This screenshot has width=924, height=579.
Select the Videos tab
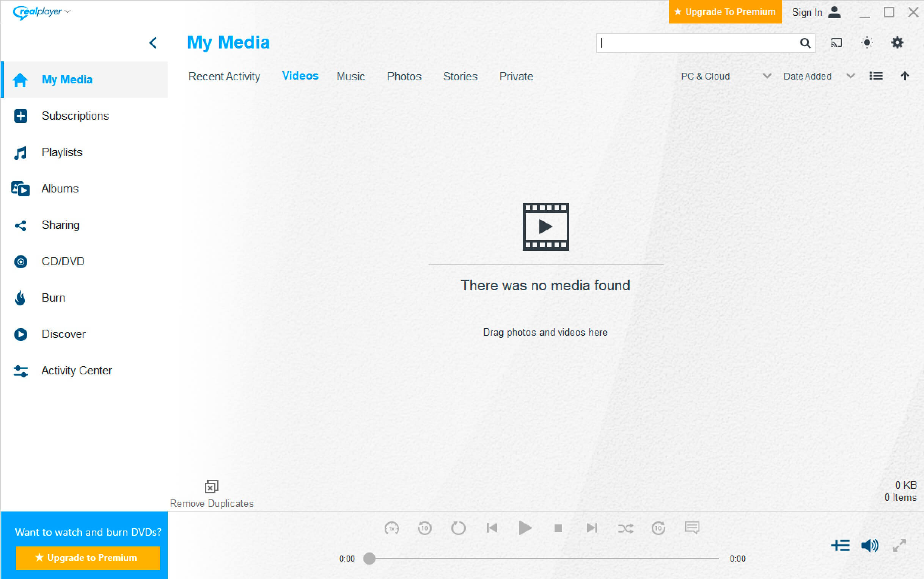click(299, 75)
